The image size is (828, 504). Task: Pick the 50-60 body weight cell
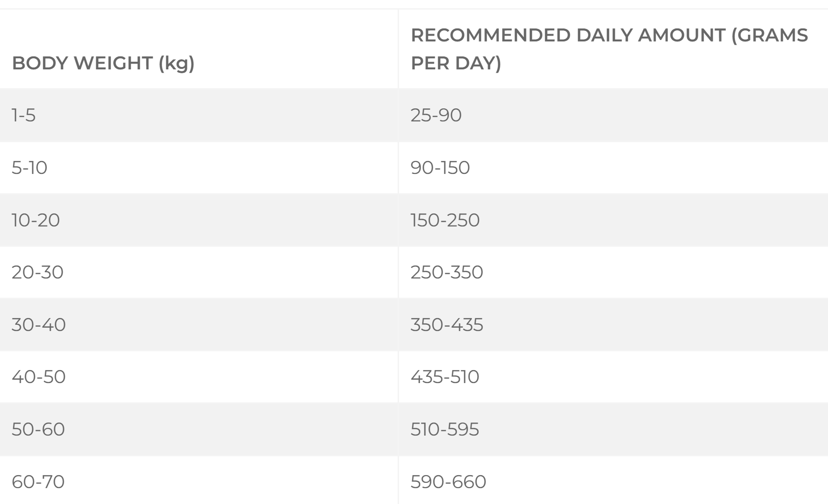[38, 429]
